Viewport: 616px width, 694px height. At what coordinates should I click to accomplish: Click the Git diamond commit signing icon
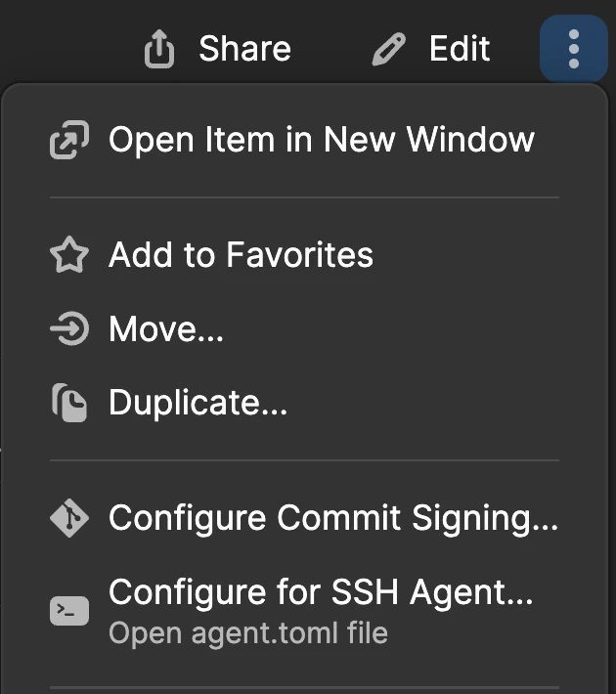[x=69, y=518]
